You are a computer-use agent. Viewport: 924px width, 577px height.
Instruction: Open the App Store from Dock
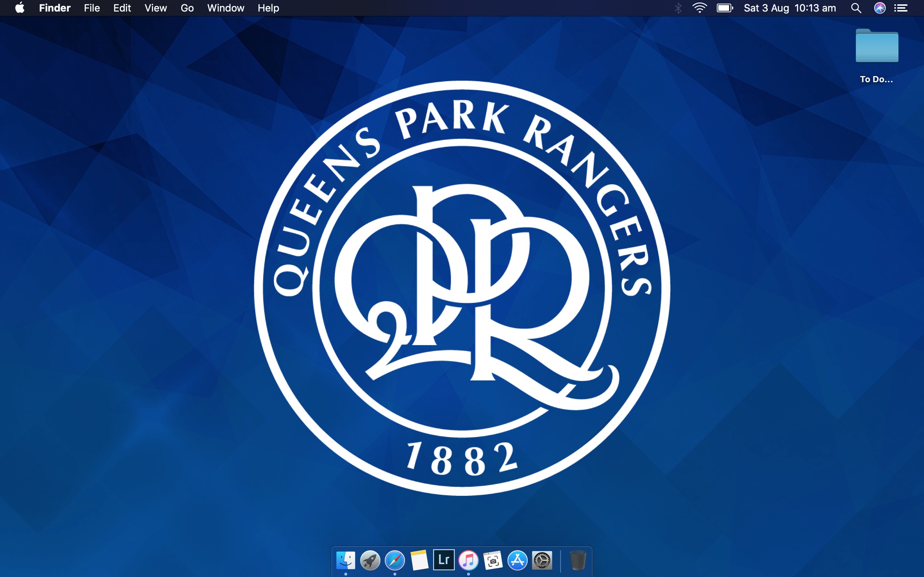coord(517,560)
